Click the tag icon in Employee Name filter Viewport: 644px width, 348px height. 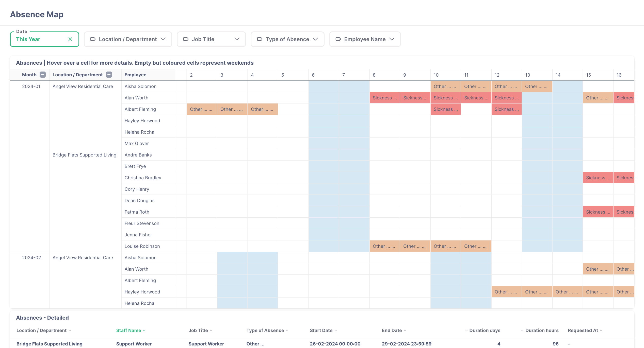(x=338, y=39)
